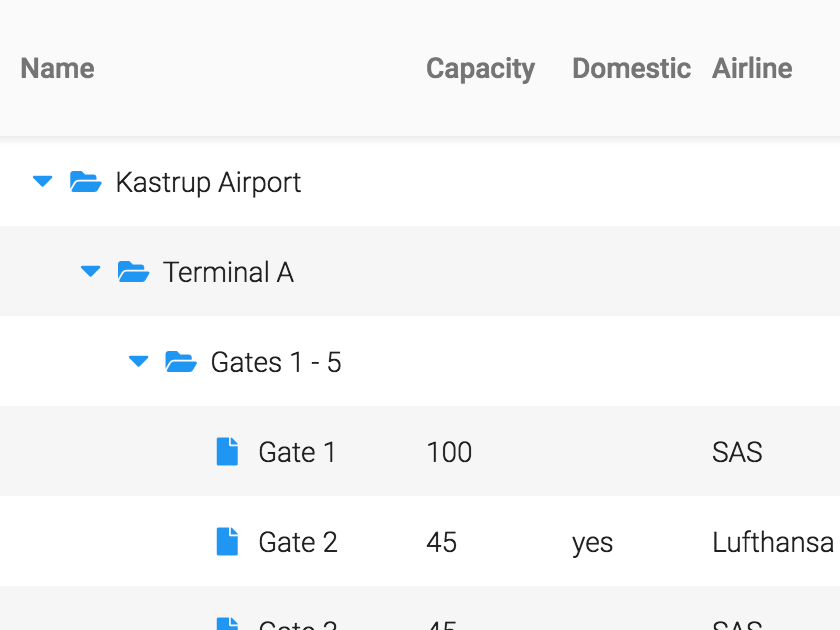
Task: Sort by the Name column header
Action: coord(58,68)
